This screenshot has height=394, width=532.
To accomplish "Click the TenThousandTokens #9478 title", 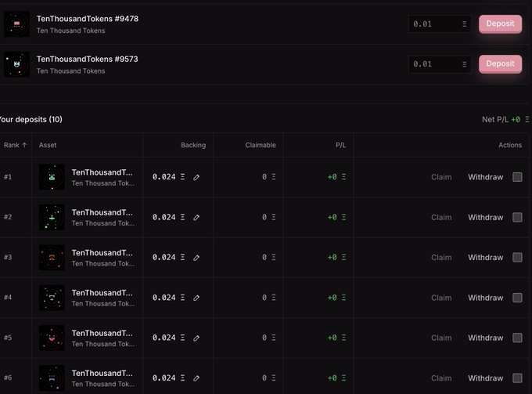I will tap(88, 19).
